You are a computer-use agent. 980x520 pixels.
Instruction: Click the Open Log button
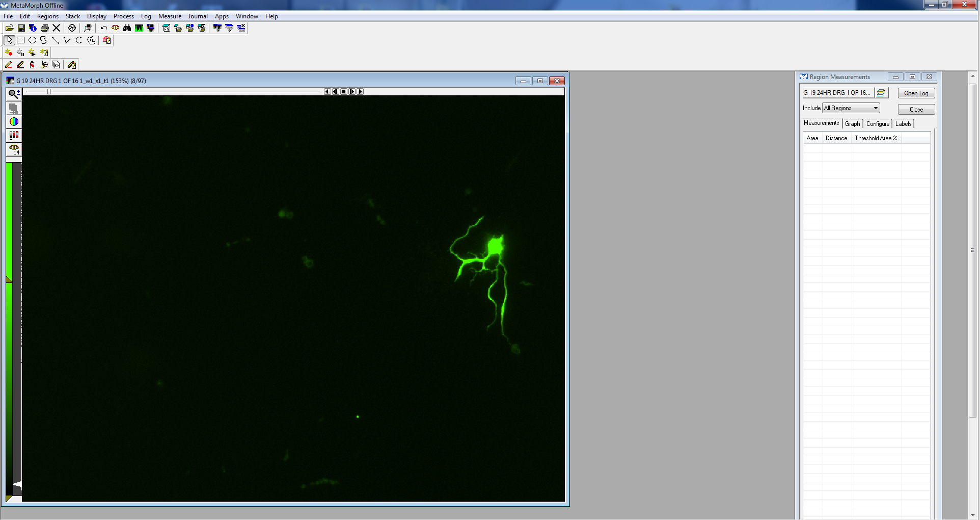916,93
